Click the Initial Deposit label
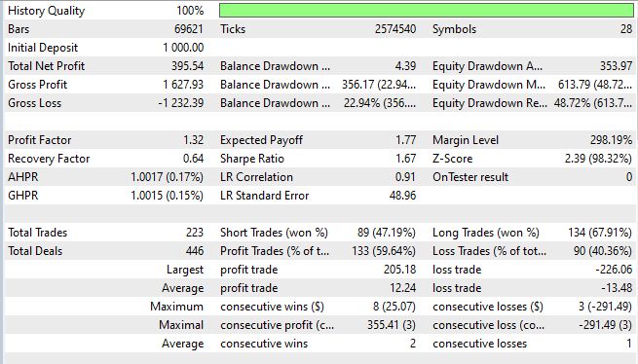Screen dimensions: 638x364 coord(42,48)
